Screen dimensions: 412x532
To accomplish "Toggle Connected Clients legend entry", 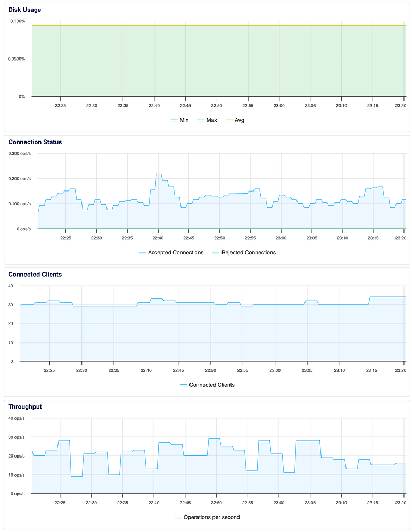I will (208, 385).
